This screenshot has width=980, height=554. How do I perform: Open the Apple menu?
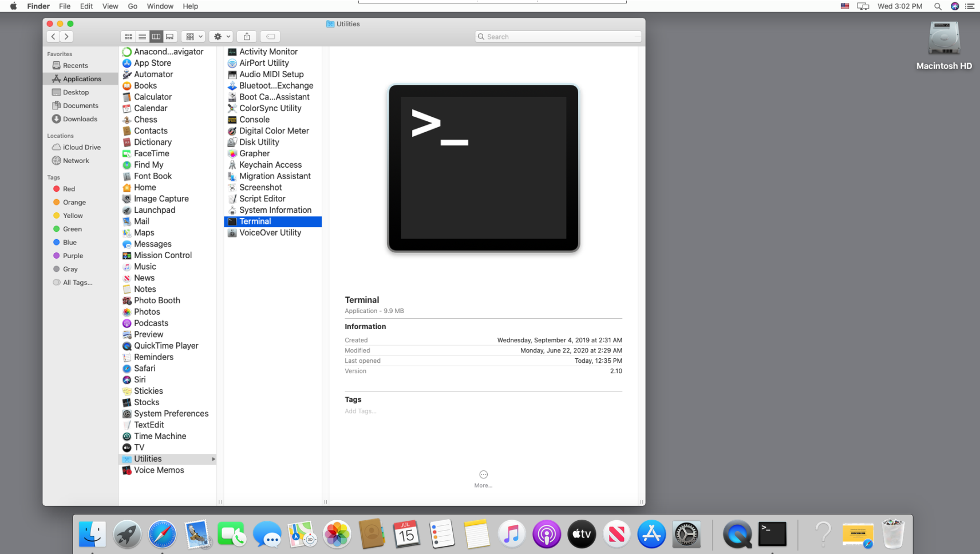(13, 6)
